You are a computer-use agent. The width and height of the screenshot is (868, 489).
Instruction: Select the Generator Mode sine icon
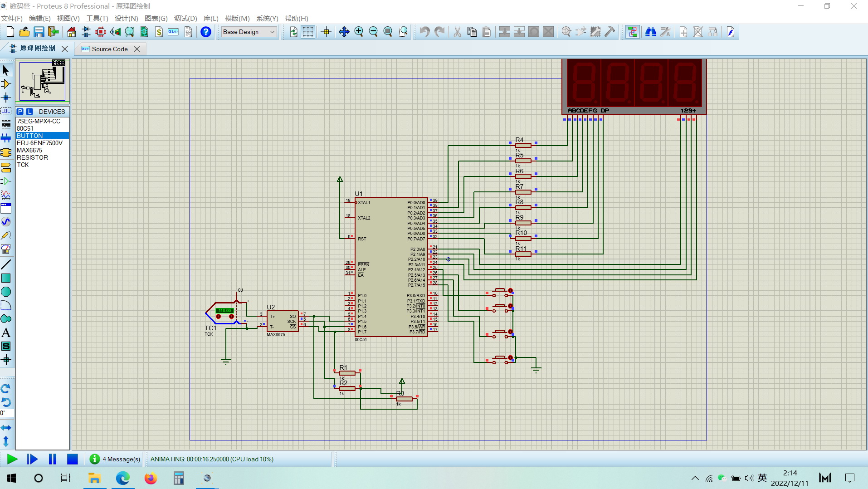click(x=6, y=222)
